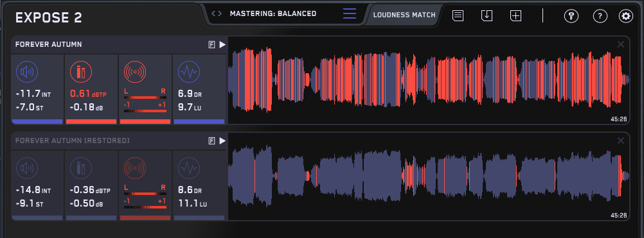
Task: Open the Mastering: Balanced preset selector
Action: click(273, 13)
